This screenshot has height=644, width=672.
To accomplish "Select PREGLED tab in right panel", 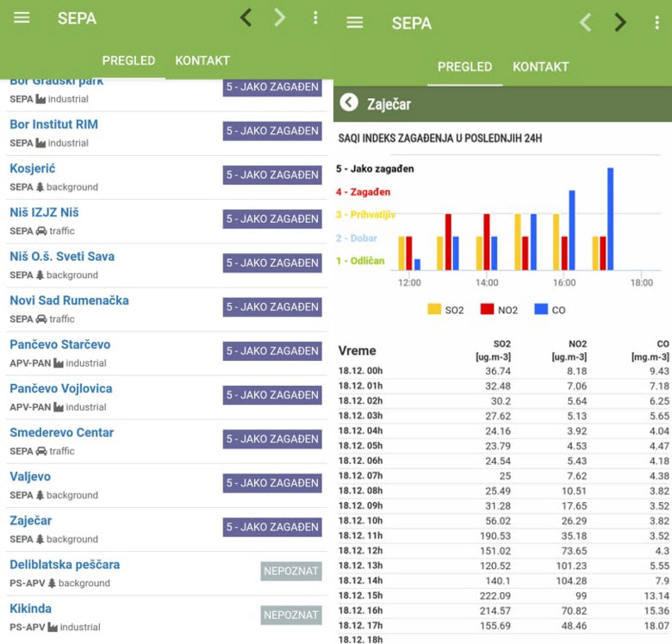I will click(x=464, y=66).
